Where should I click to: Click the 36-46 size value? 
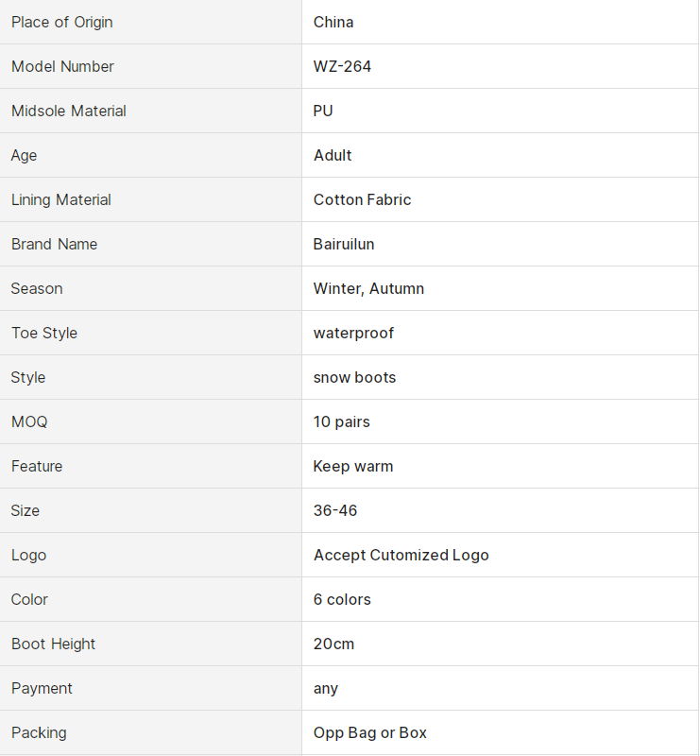[335, 510]
